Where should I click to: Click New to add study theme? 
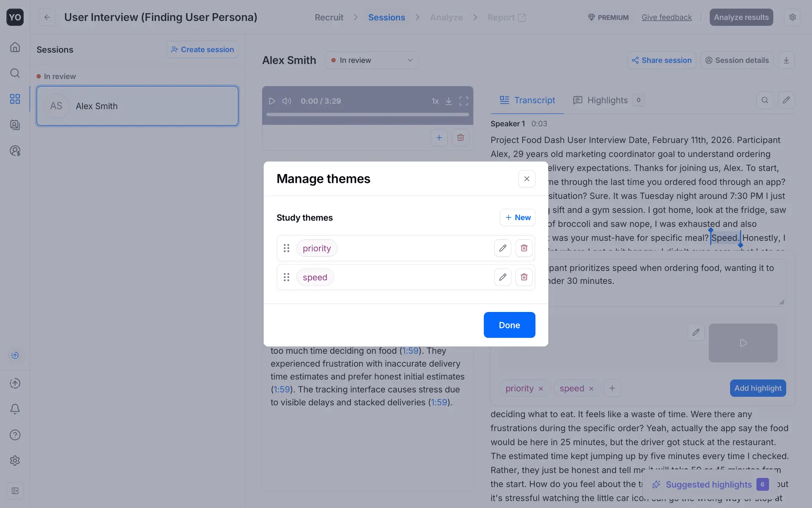coord(518,218)
